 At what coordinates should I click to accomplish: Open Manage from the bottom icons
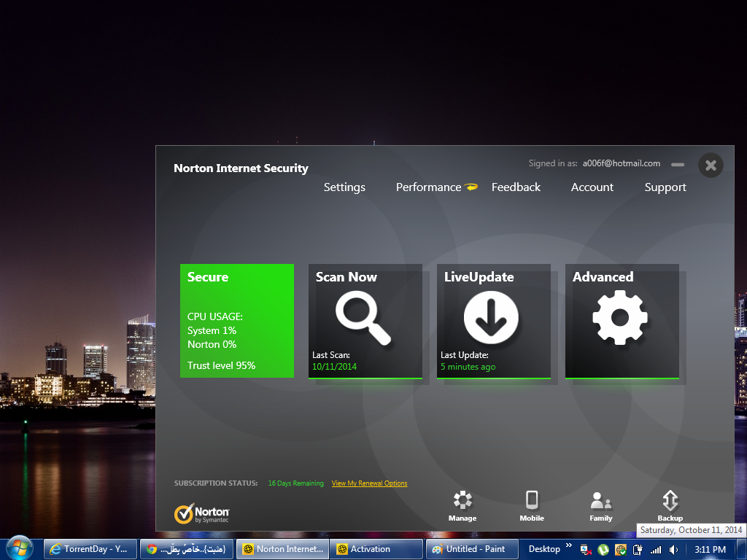[x=462, y=506]
